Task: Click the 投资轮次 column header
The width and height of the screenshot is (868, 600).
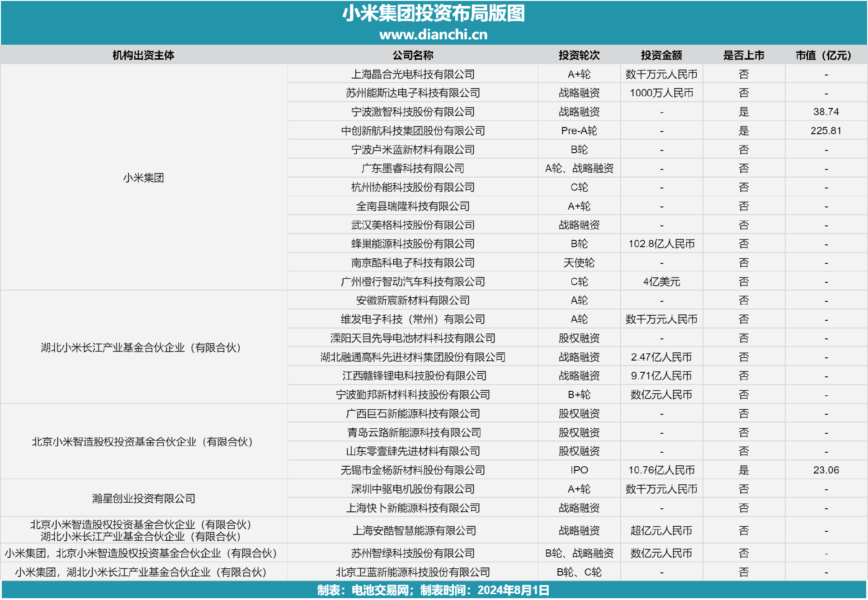Action: (x=579, y=55)
